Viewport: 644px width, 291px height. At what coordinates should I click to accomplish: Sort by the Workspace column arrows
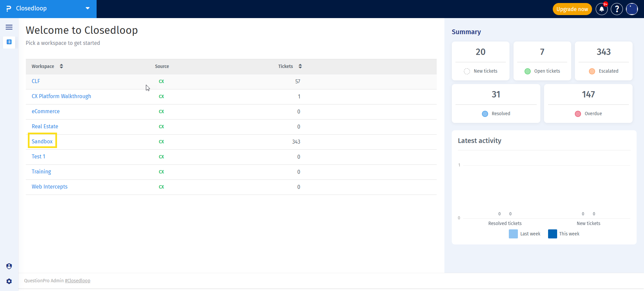click(61, 66)
